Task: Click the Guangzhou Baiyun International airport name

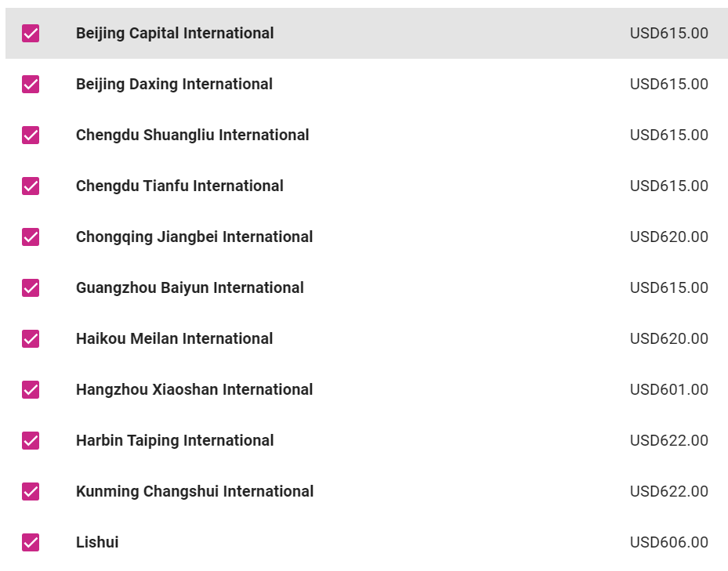Action: [190, 287]
